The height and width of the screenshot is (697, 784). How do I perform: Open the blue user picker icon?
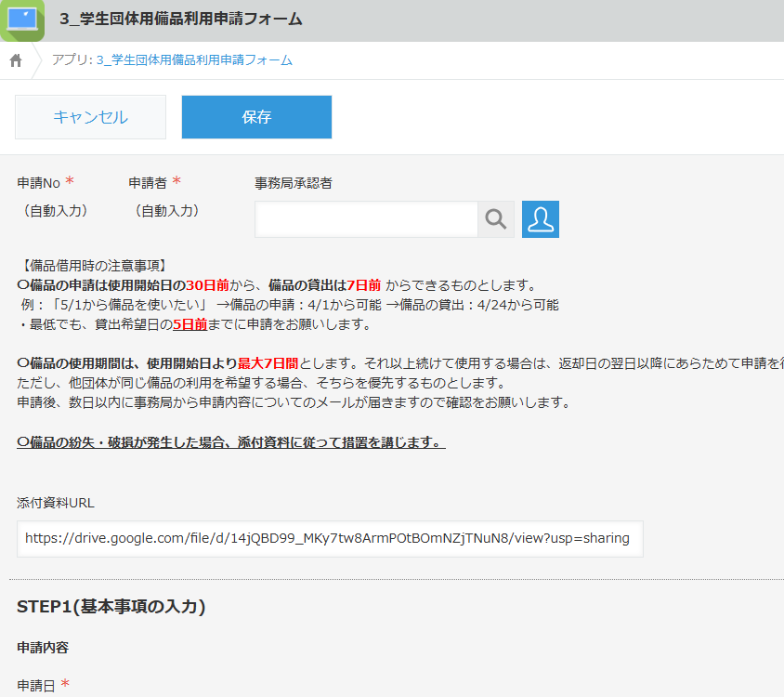click(x=540, y=219)
